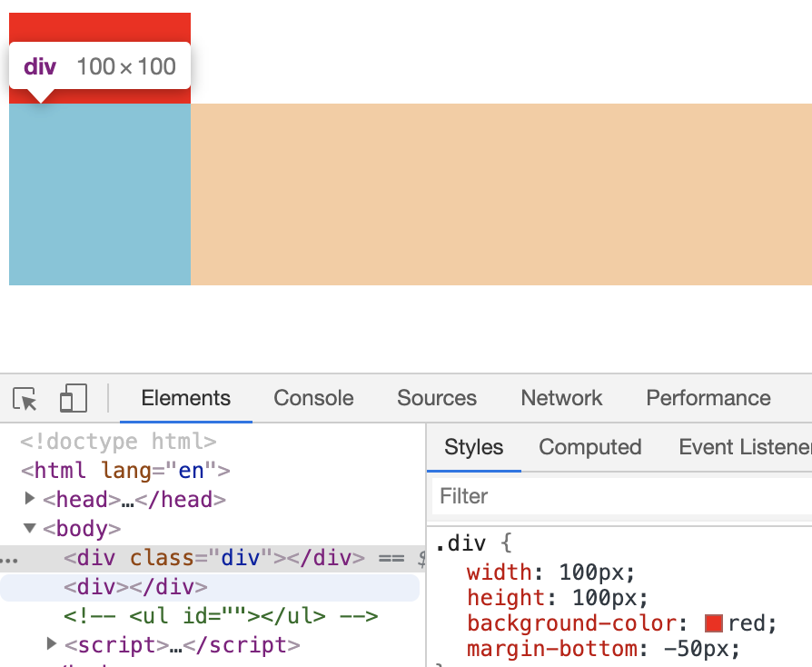812x667 pixels.
Task: Open the Event Listeners sub-tab
Action: (745, 447)
